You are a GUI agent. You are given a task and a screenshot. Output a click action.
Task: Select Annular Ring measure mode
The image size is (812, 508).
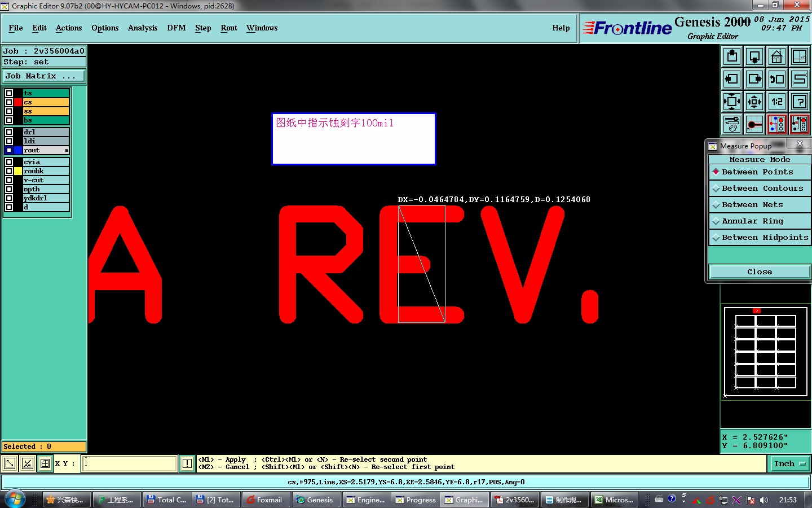pos(760,221)
